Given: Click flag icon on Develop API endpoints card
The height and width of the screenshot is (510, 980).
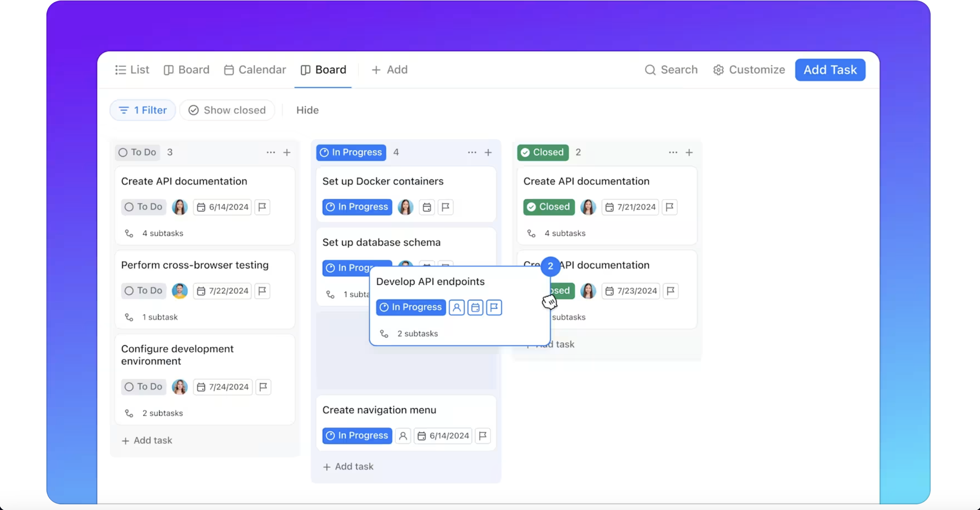Looking at the screenshot, I should [x=494, y=308].
